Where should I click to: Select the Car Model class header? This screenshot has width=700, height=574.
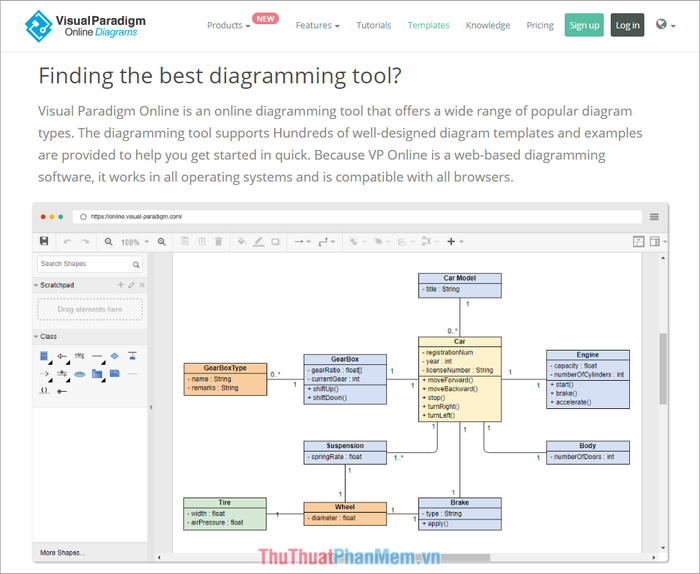[460, 278]
